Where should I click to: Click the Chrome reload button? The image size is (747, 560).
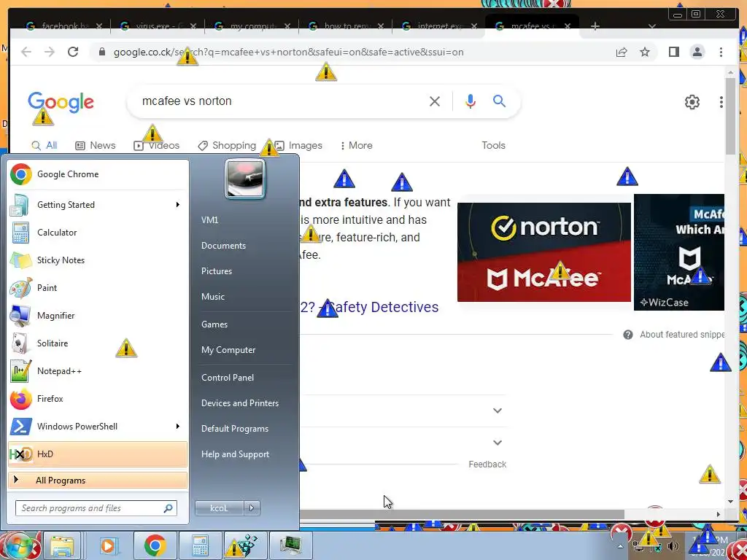click(73, 52)
